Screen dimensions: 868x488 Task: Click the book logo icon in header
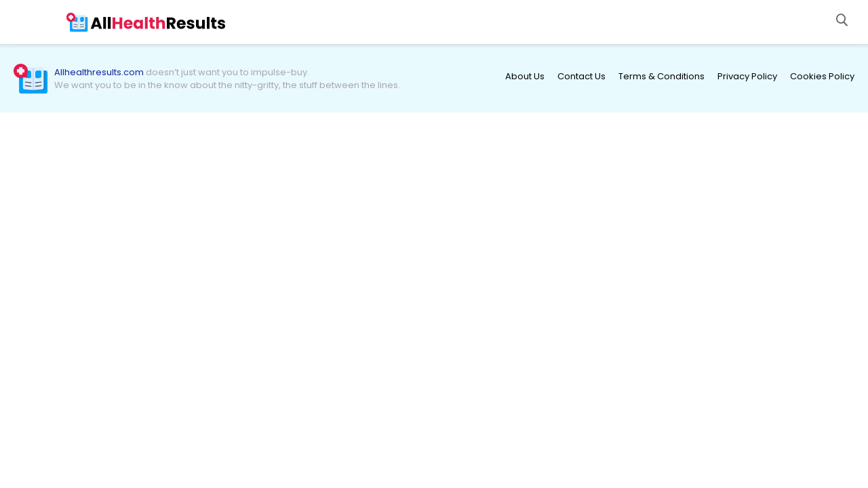[79, 24]
